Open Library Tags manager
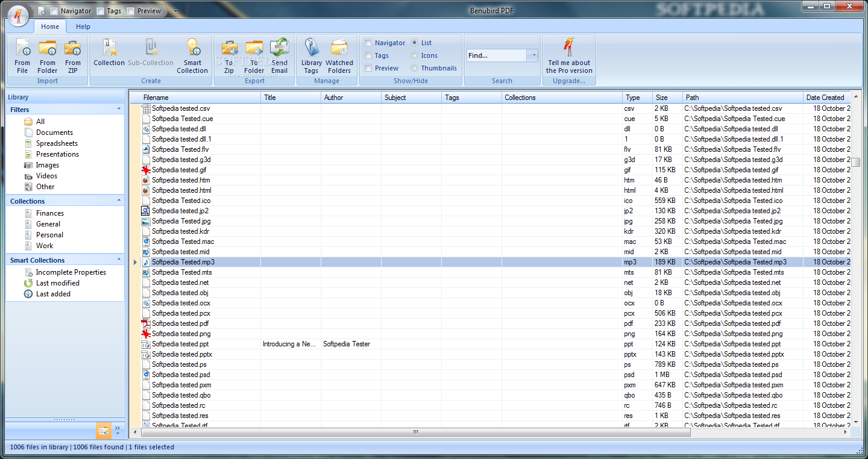This screenshot has width=868, height=459. click(x=312, y=56)
